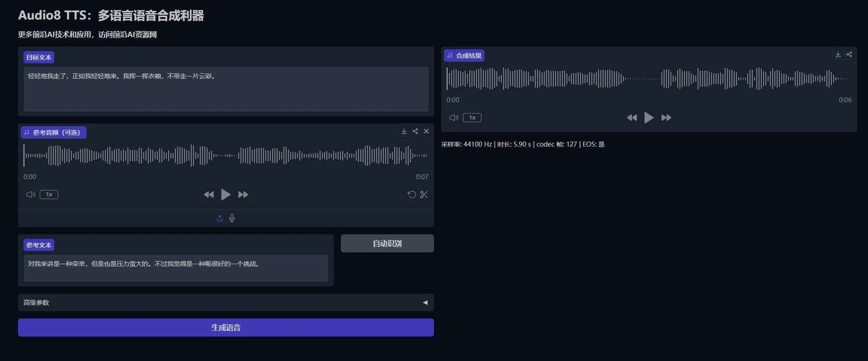Rewind the synthesized result audio

pyautogui.click(x=632, y=118)
